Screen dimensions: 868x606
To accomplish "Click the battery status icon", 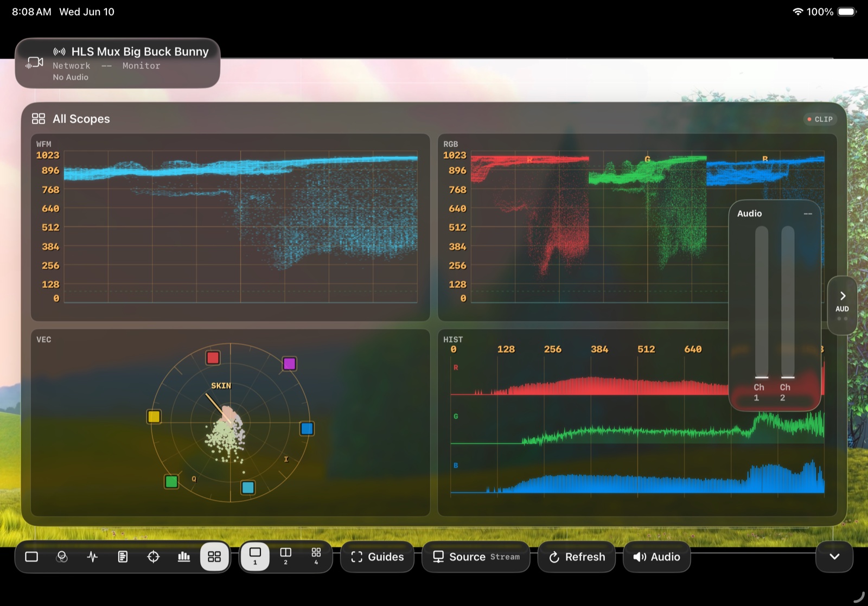I will click(x=847, y=11).
